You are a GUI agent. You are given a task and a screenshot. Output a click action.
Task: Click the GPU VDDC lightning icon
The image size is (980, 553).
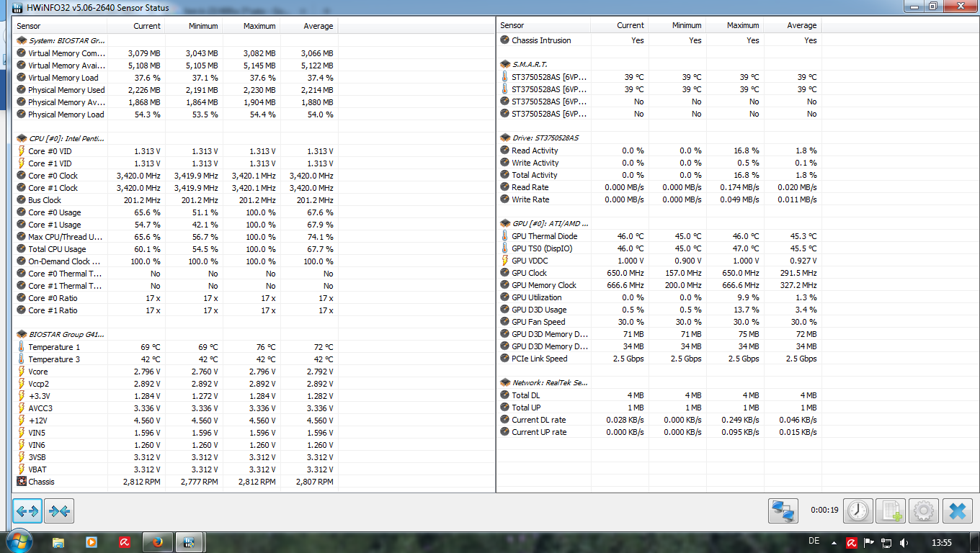tap(505, 261)
